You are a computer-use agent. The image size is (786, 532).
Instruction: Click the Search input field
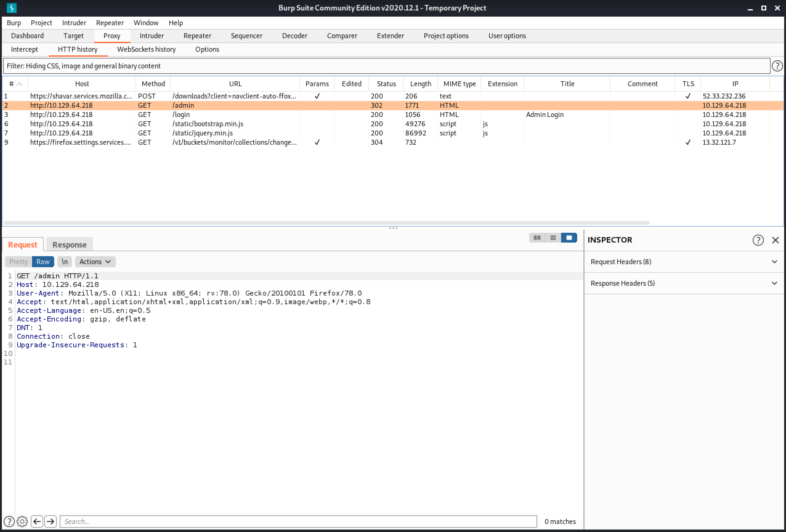click(298, 521)
